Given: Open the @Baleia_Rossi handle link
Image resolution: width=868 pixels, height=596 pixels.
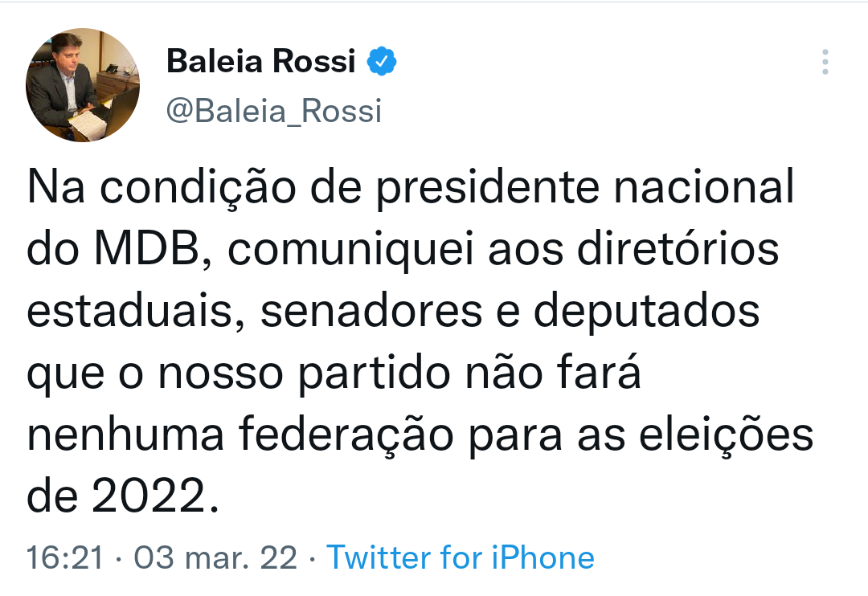Looking at the screenshot, I should click(x=274, y=111).
